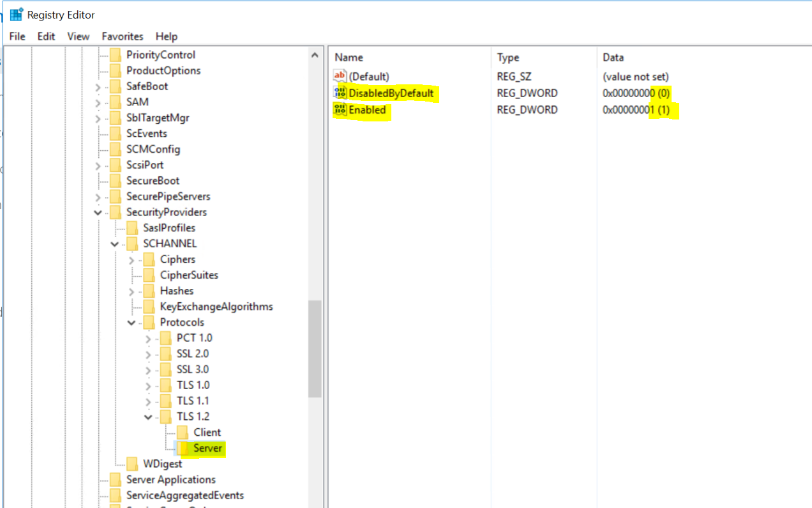Click the KeyExchangeAlgorithms folder icon

(x=149, y=307)
